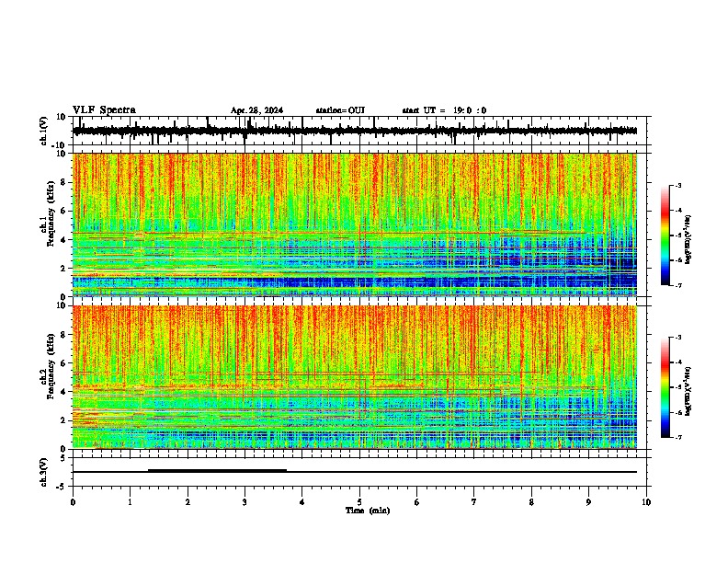
Task: Click the "4" kHz tick on ch.2 spectrogram
Action: pos(64,392)
